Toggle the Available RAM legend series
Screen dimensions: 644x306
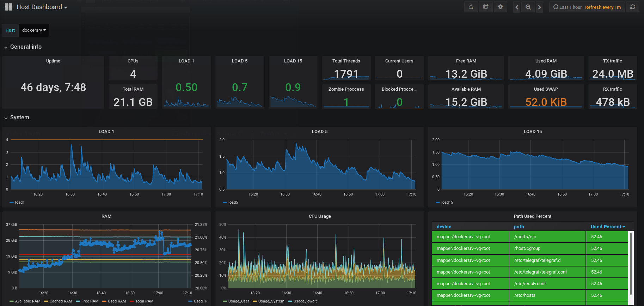[x=27, y=301]
